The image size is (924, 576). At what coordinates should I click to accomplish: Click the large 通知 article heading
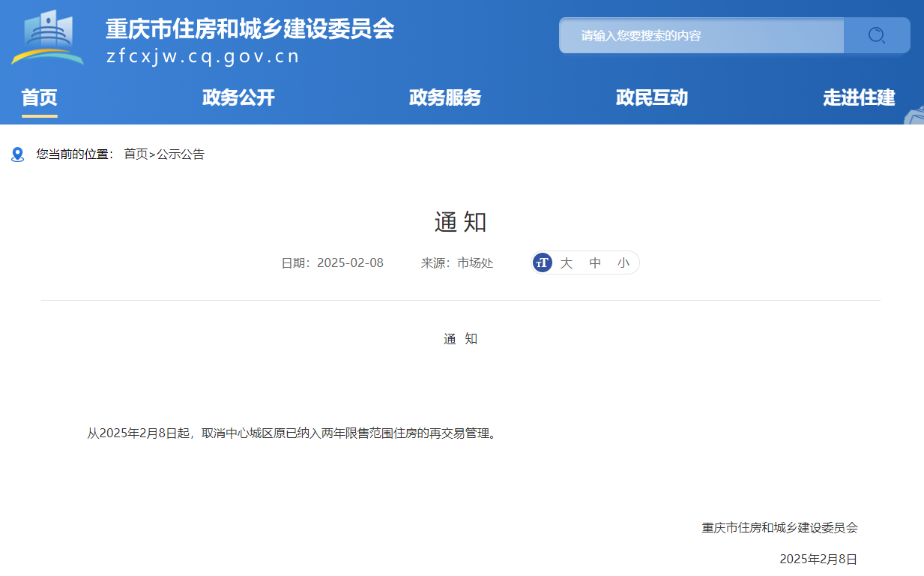point(461,222)
